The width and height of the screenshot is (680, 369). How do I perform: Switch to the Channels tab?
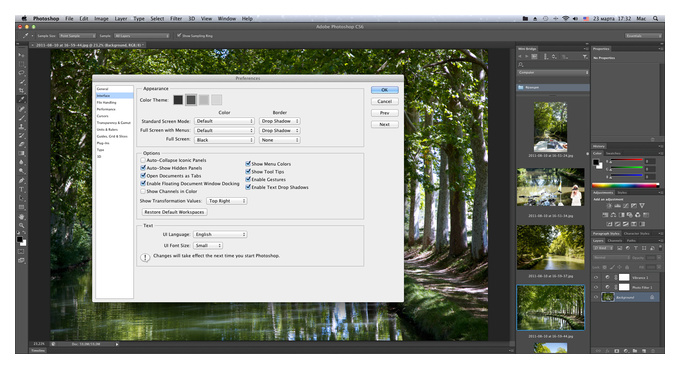(x=615, y=240)
